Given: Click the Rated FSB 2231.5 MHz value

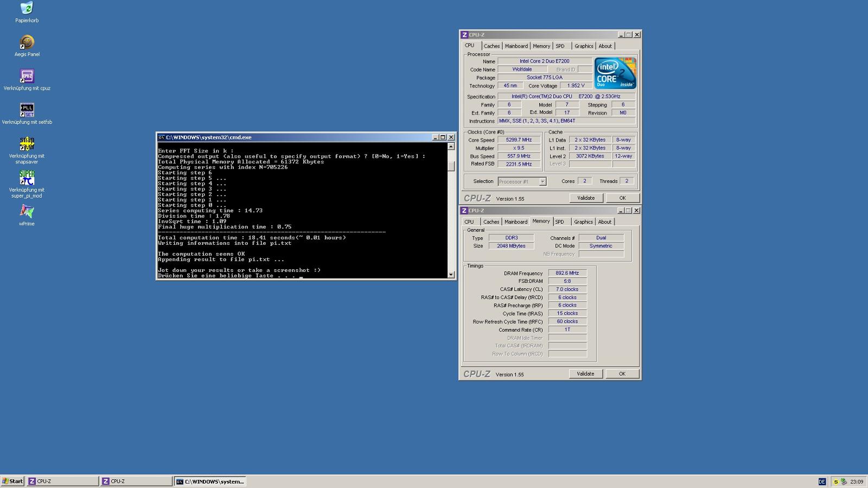Looking at the screenshot, I should coord(519,164).
